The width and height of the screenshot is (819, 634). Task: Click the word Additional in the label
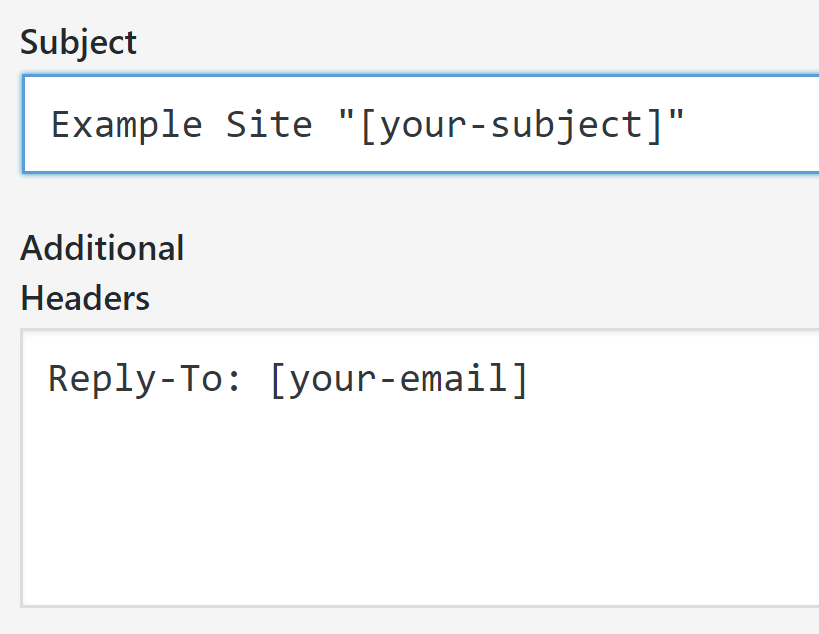click(102, 247)
